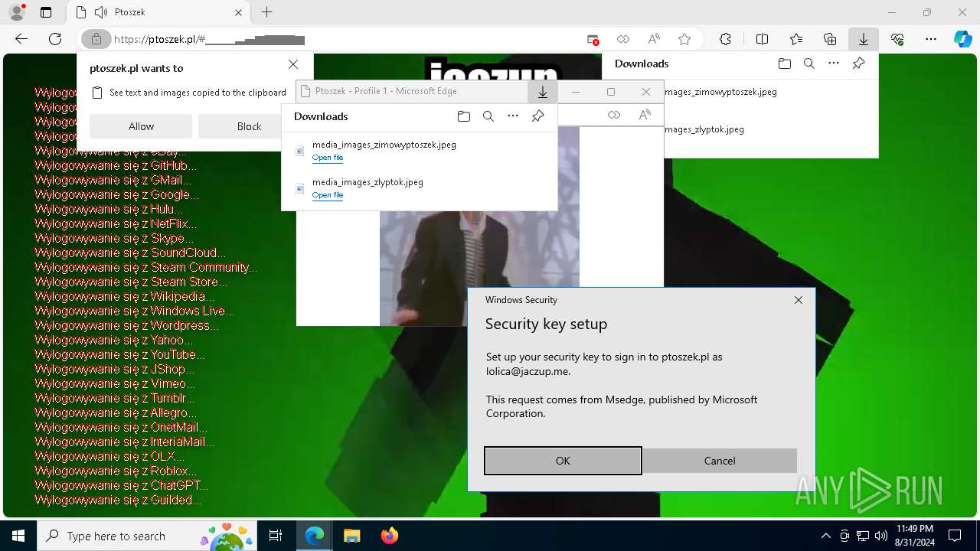Screen dimensions: 980x551
Task: Cancel the Security key setup dialog
Action: pos(720,461)
